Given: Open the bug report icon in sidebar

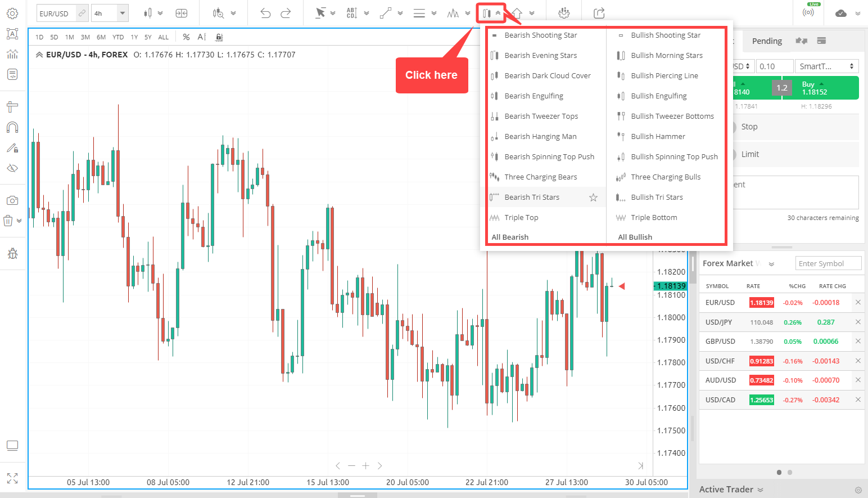Looking at the screenshot, I should point(12,253).
